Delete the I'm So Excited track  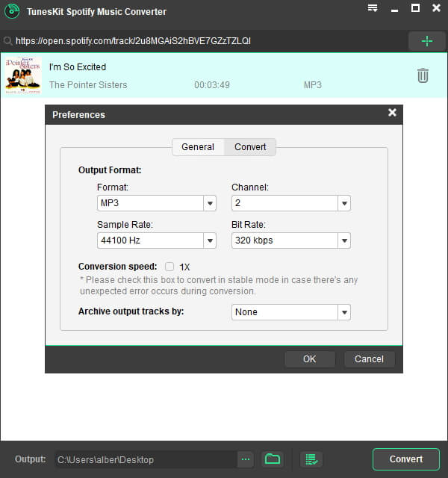[x=423, y=75]
